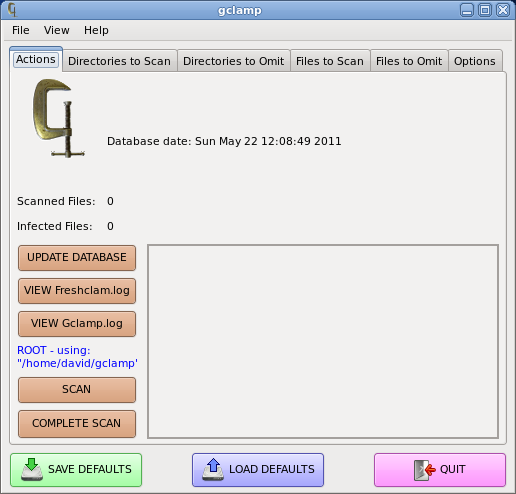Open the Files to Scan tab
Screen dimensions: 516x494
pos(330,61)
